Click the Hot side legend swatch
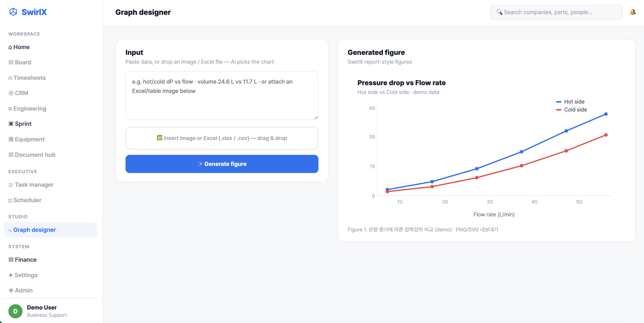 pos(558,102)
